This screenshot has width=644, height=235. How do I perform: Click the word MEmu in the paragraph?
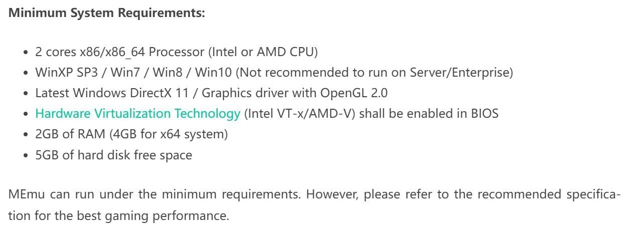pos(26,194)
